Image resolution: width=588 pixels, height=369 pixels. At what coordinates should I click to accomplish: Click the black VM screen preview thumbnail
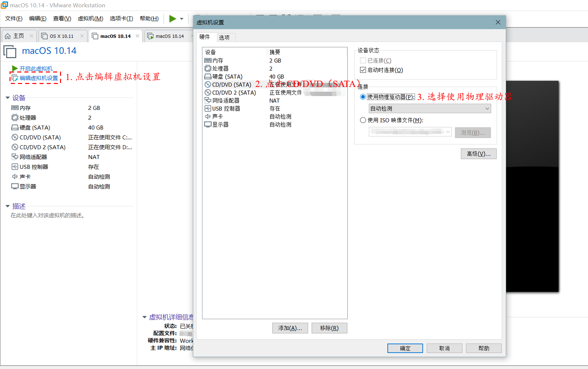[x=532, y=186]
